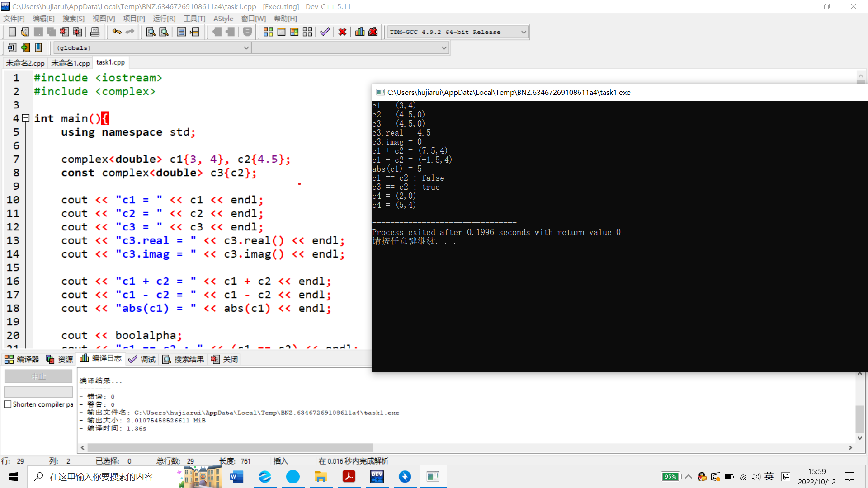The width and height of the screenshot is (868, 488).
Task: Collapse the main function fold marker on line 4
Action: (26, 118)
